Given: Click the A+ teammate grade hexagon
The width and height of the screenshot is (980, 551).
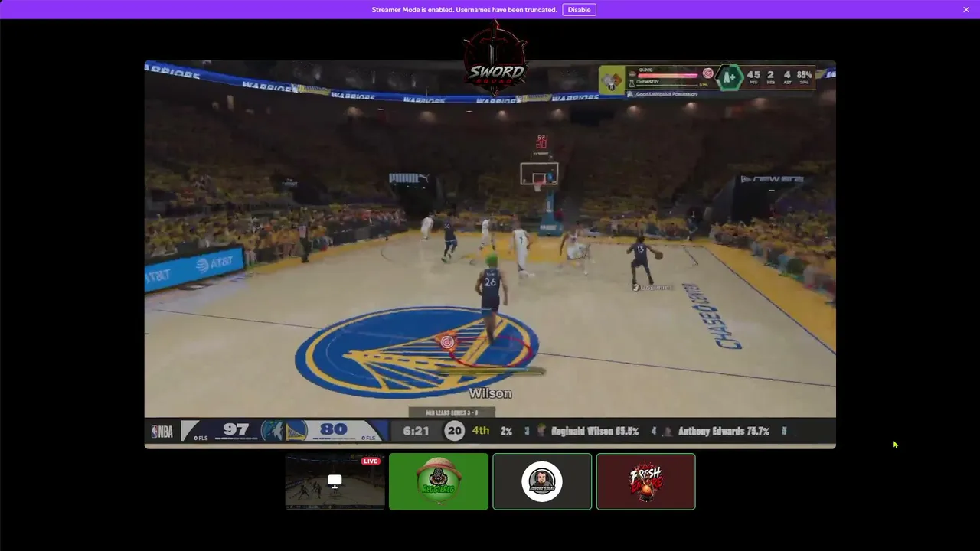Looking at the screenshot, I should coord(730,77).
